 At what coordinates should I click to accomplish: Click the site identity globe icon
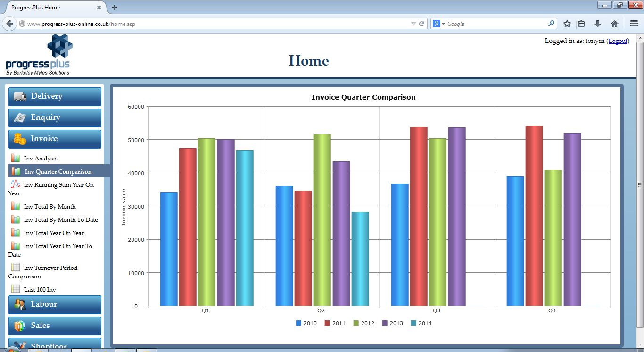22,24
